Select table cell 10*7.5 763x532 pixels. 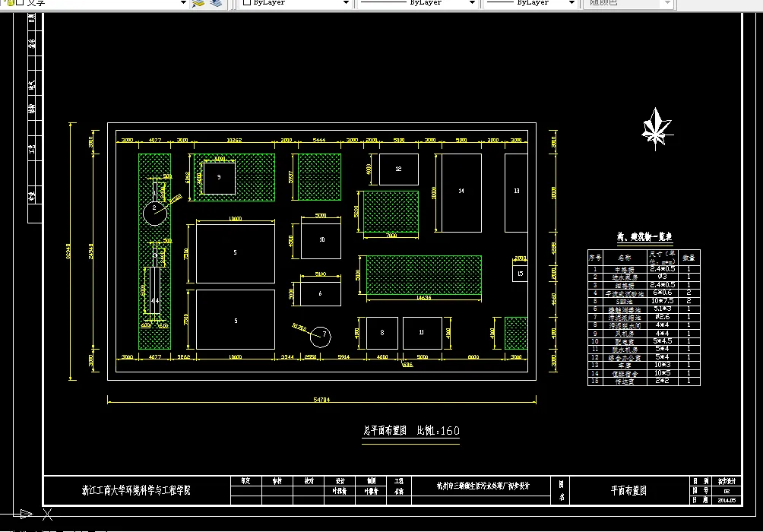[x=662, y=301]
